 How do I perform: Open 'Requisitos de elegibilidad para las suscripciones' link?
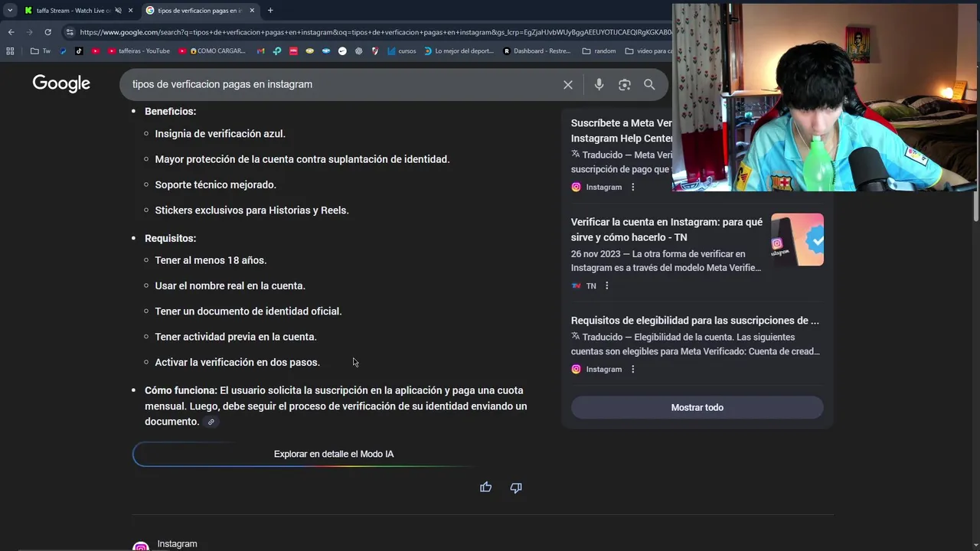tap(695, 321)
